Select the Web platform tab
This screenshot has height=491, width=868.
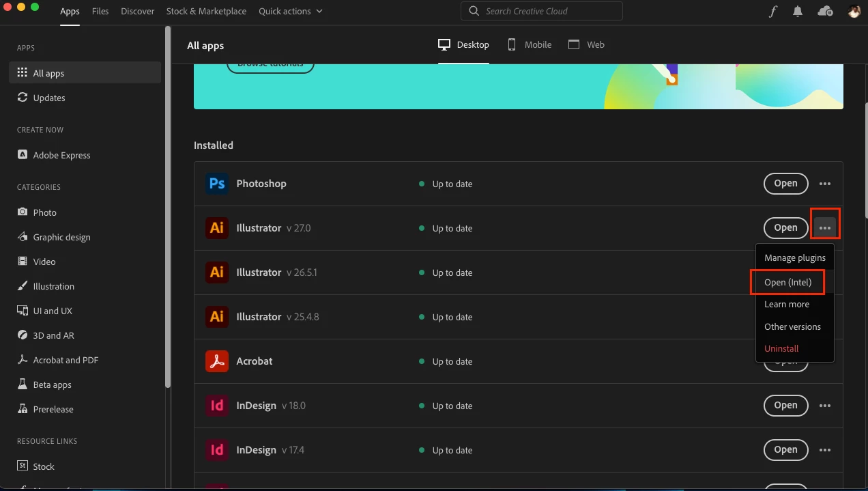pyautogui.click(x=587, y=44)
